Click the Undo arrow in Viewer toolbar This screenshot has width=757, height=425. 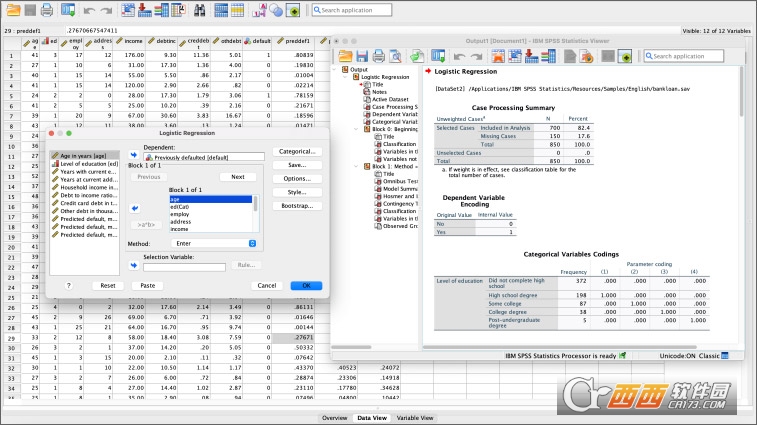[459, 57]
